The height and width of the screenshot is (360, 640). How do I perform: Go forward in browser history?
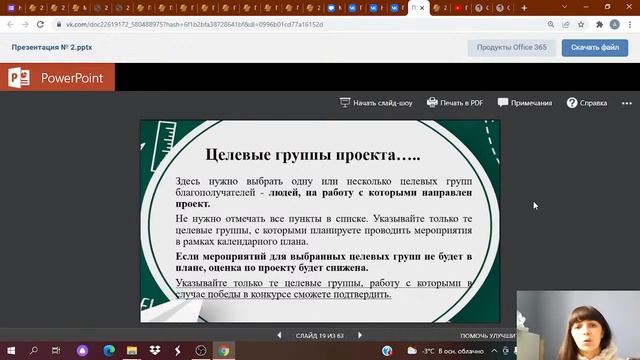pyautogui.click(x=25, y=24)
